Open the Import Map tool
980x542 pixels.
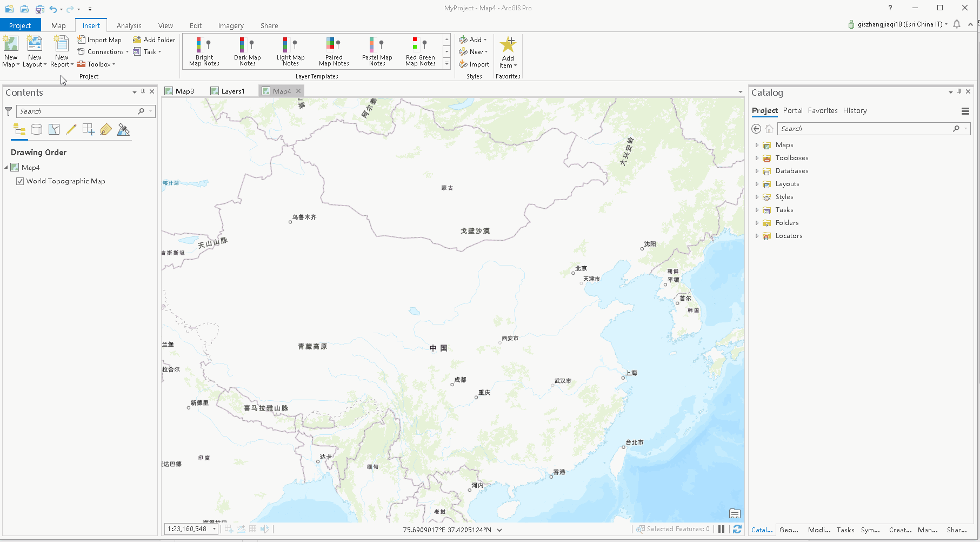tap(99, 39)
